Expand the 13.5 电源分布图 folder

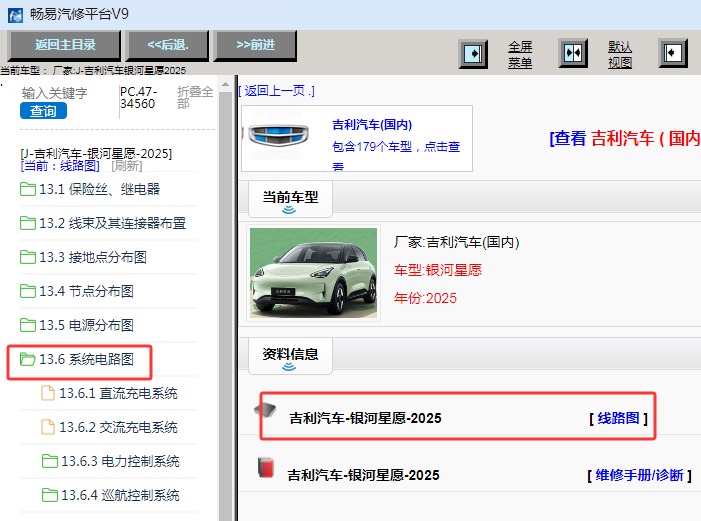point(86,325)
